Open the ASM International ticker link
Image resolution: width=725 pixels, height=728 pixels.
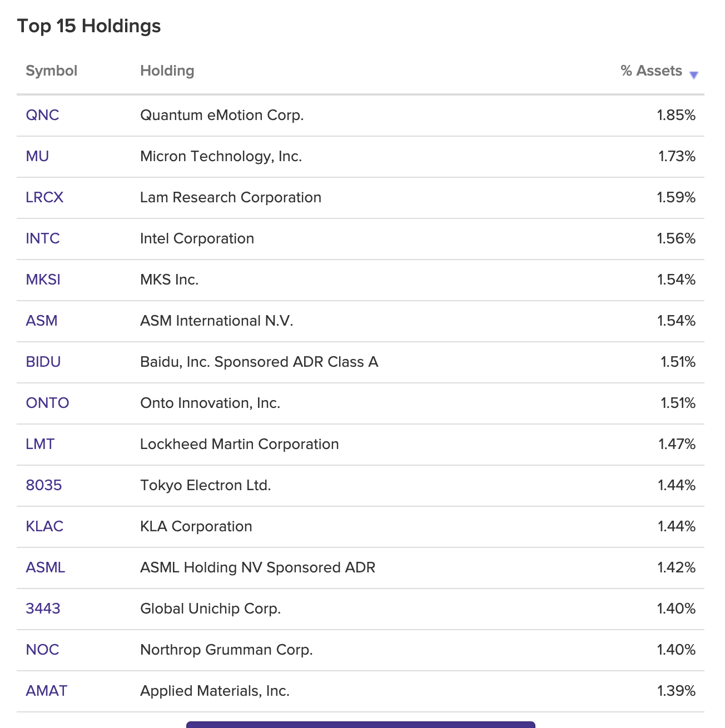click(x=41, y=321)
